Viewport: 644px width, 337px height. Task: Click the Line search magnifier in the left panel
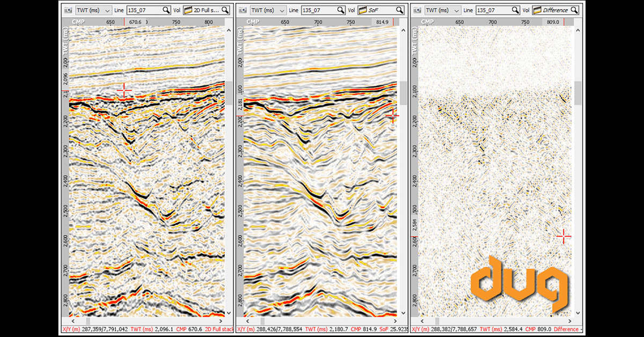coord(167,10)
